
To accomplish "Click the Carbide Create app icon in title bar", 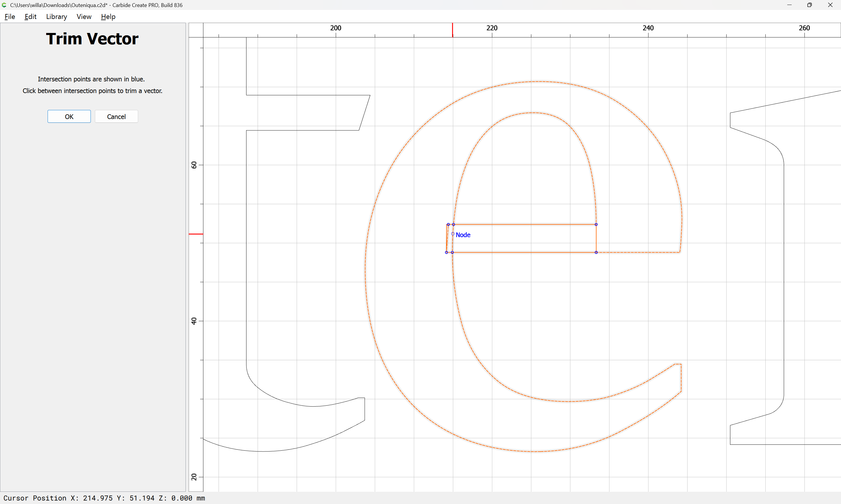I will coord(4,5).
